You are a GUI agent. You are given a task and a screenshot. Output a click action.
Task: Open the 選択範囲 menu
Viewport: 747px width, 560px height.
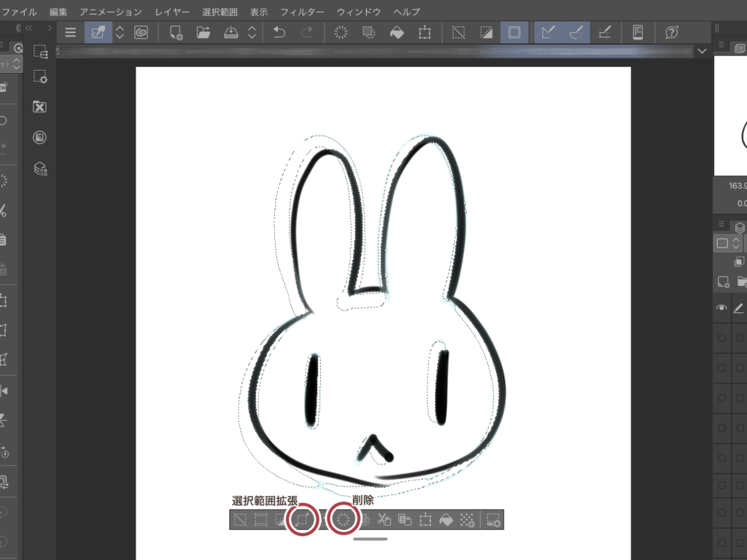pyautogui.click(x=220, y=12)
